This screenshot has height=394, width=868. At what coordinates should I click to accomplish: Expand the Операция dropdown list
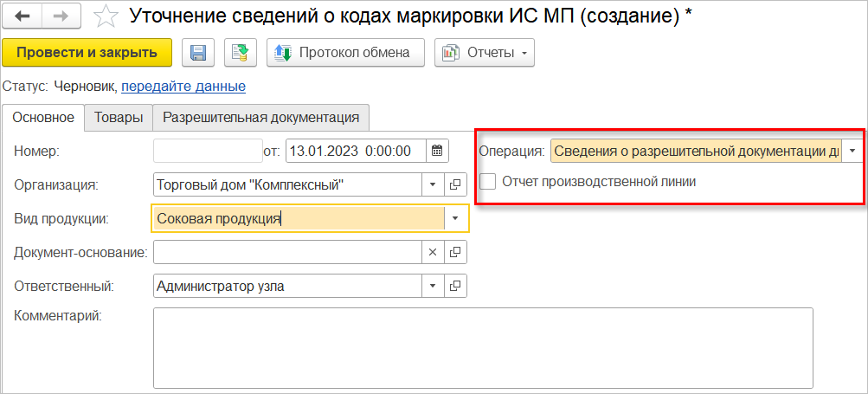[x=852, y=151]
